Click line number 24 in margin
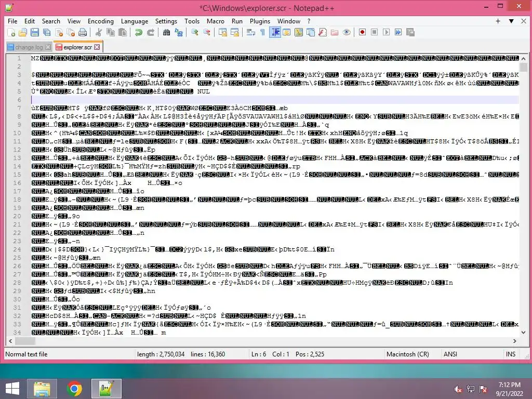 (17, 249)
